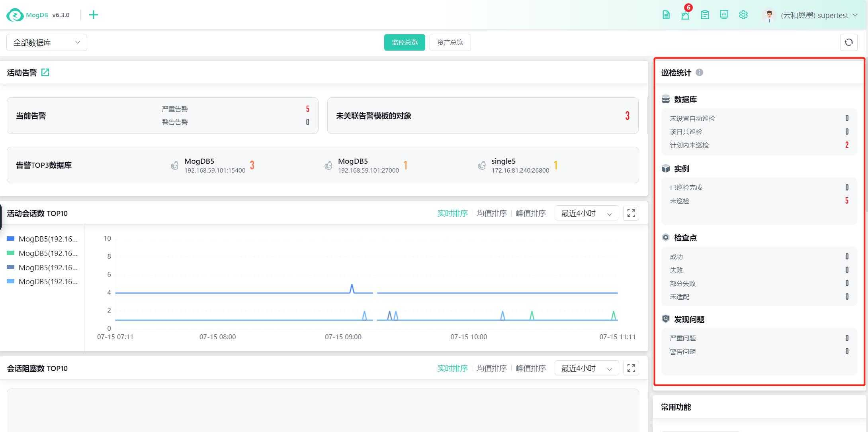
Task: Click the refresh icon button
Action: (x=848, y=42)
